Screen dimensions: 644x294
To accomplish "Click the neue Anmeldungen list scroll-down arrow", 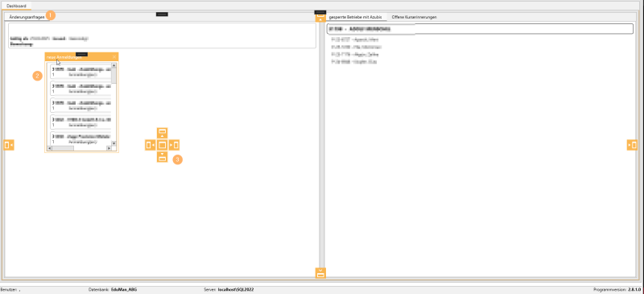I will pyautogui.click(x=114, y=143).
